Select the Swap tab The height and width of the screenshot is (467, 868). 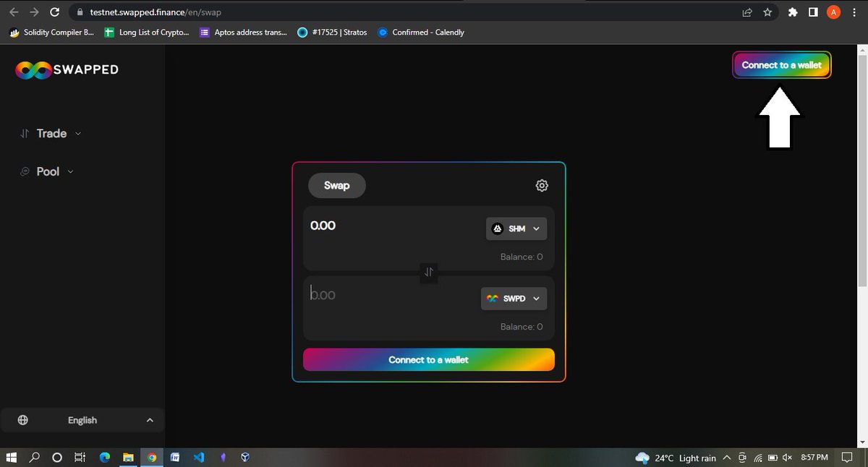pyautogui.click(x=337, y=186)
